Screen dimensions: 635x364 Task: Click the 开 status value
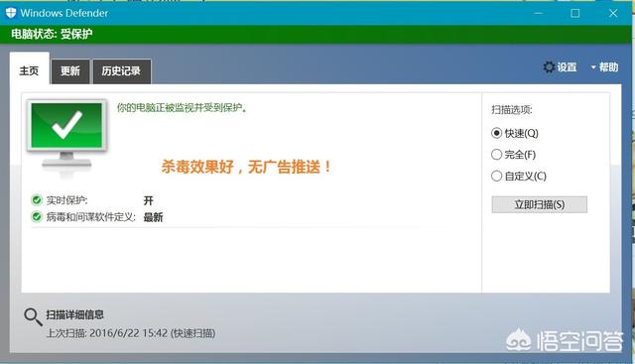click(x=148, y=200)
